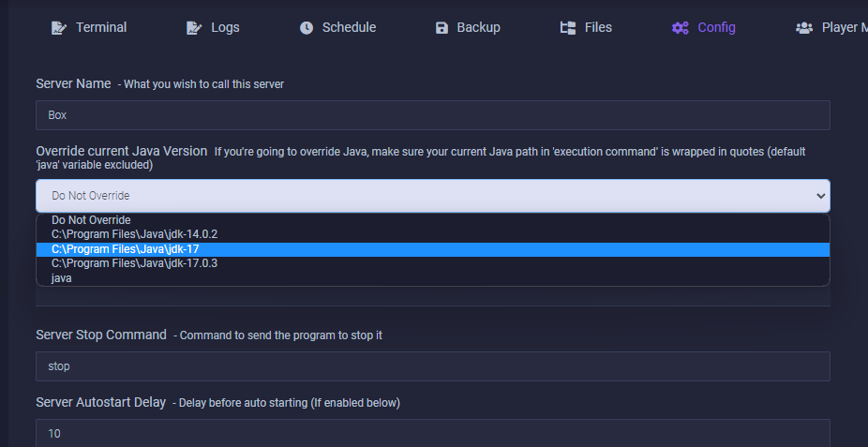868x447 pixels.
Task: Click the Backup floppy disk icon
Action: 442,28
